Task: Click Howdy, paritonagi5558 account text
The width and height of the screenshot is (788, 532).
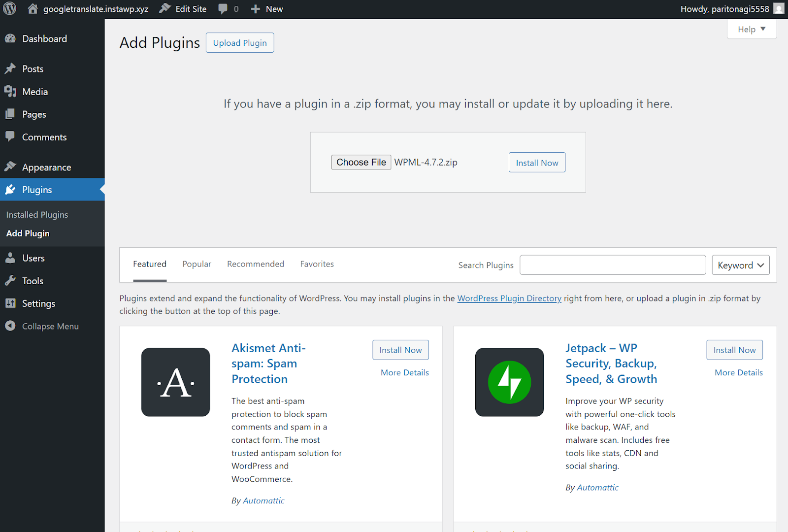Action: (724, 9)
